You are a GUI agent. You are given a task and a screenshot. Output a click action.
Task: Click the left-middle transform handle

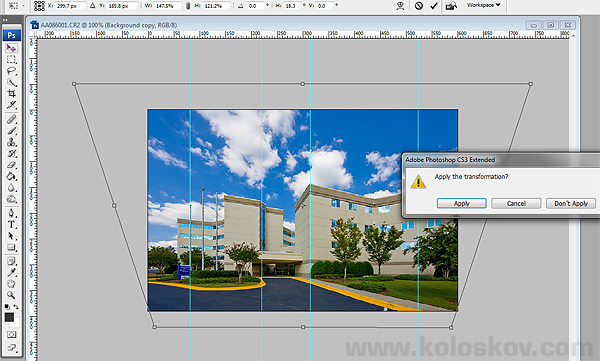[114, 206]
